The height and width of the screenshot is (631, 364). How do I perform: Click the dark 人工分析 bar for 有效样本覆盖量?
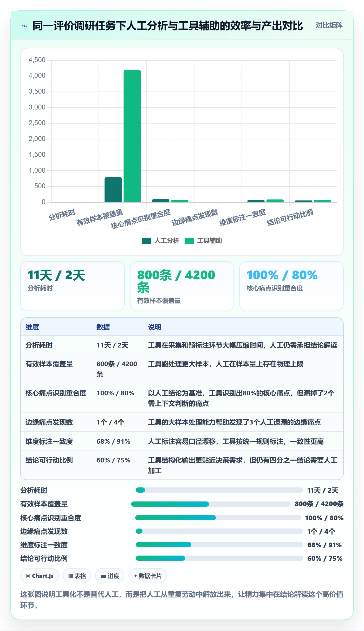113,190
